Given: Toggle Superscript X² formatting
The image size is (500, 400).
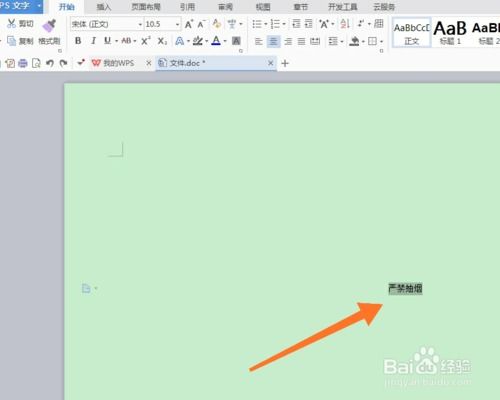Looking at the screenshot, I should [145, 41].
